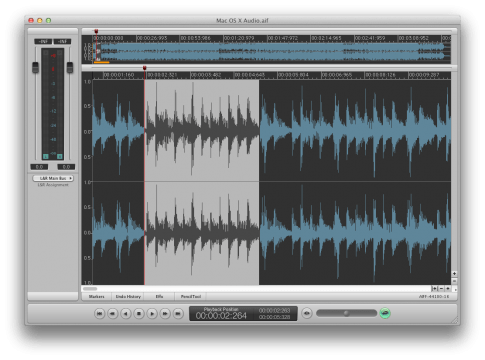
Task: Click the horizontal scrollbar thumb under the waveform
Action: coord(90,289)
